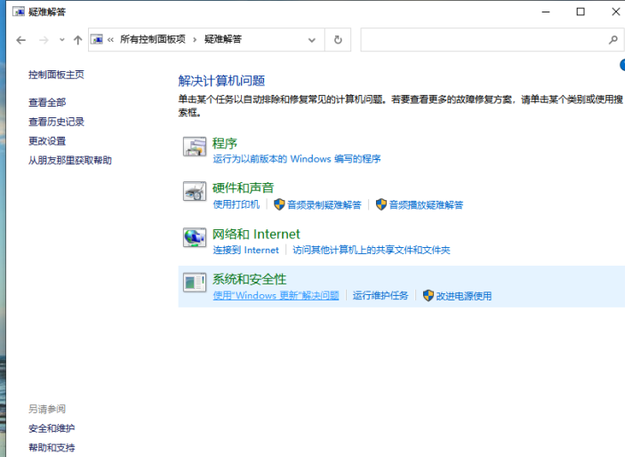This screenshot has width=625, height=457.
Task: Open 安全和维护 under 另请参阅
Action: pos(52,428)
